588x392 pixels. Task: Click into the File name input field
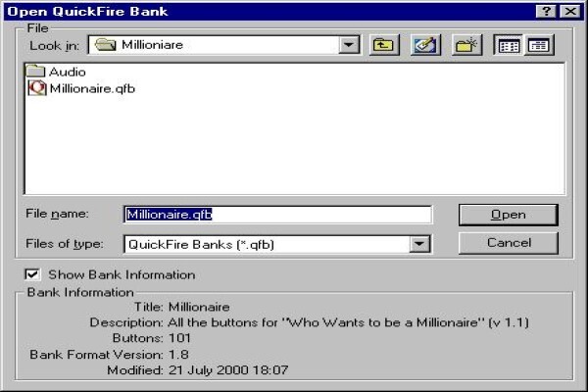(x=277, y=215)
